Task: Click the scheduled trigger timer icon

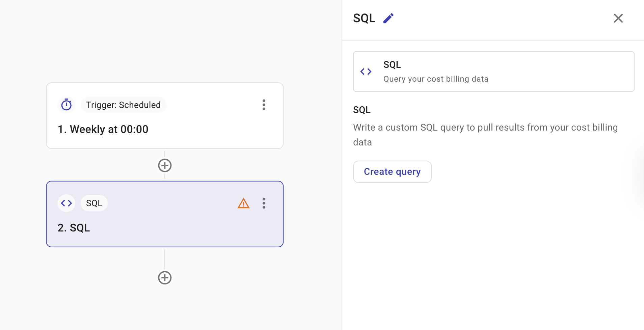Action: [66, 105]
